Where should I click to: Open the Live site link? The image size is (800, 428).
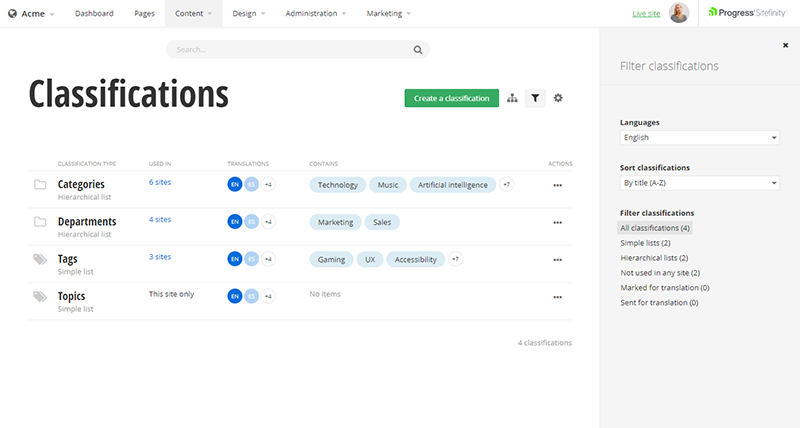coord(646,14)
